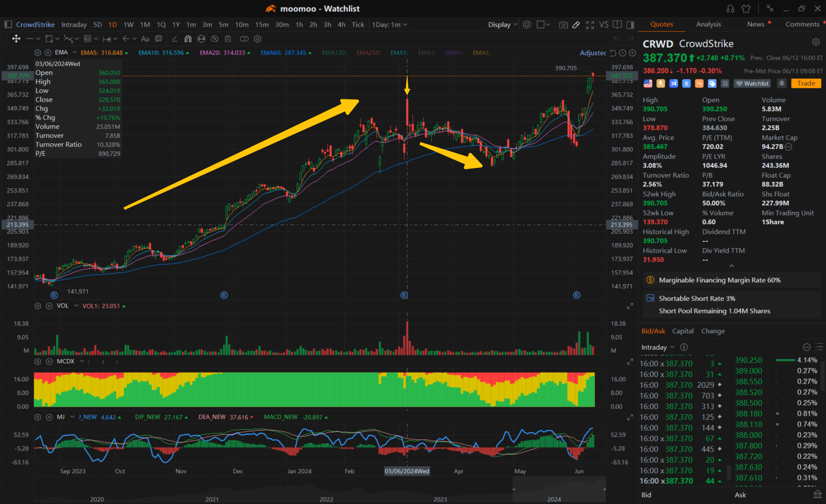
Task: Open the Intraday dropdown in Bid/Ask panel
Action: 658,347
